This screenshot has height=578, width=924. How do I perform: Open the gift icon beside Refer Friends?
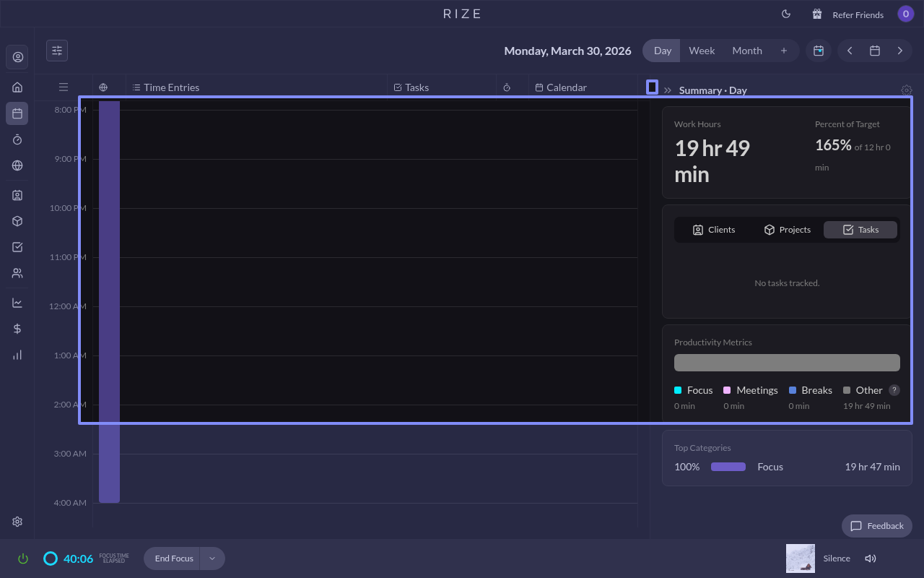817,14
